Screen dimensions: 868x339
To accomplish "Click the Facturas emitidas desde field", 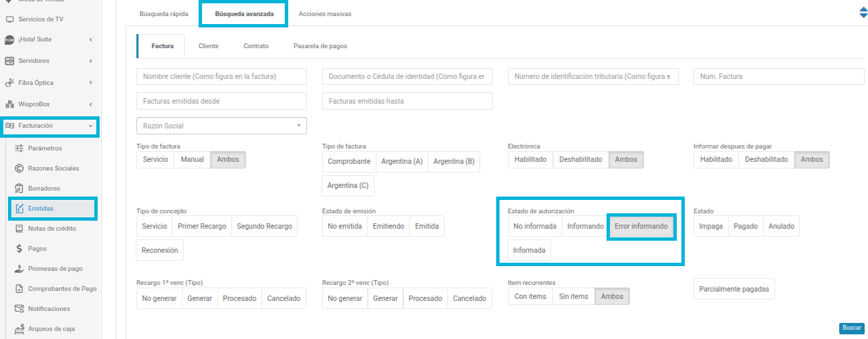I will tap(221, 101).
